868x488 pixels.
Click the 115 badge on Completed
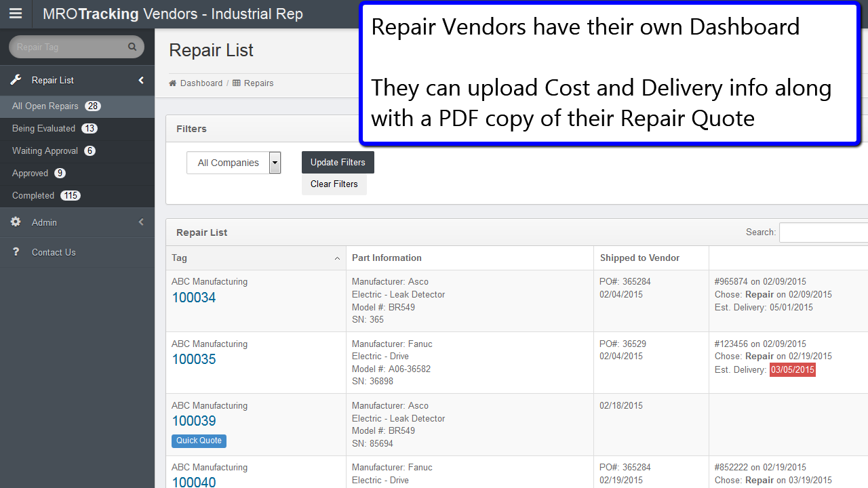(71, 195)
